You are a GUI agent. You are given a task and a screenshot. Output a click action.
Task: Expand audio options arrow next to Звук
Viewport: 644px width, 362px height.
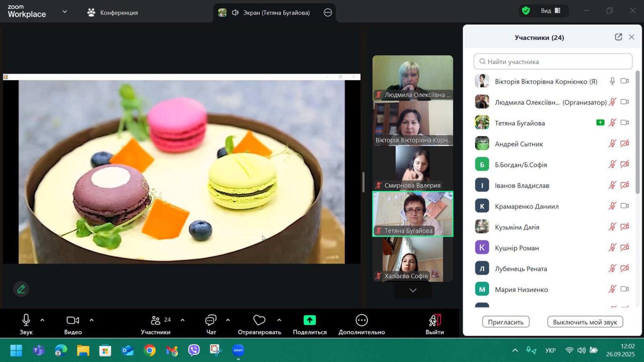(42, 320)
